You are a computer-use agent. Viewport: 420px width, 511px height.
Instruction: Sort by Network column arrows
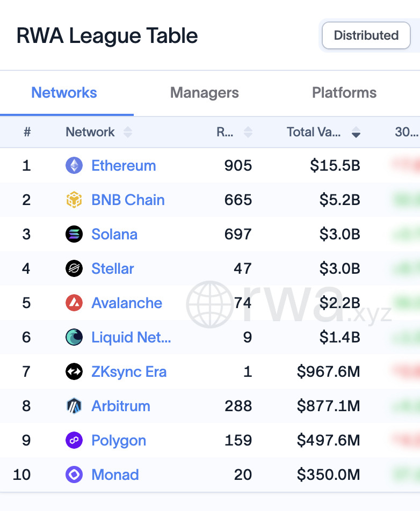128,132
